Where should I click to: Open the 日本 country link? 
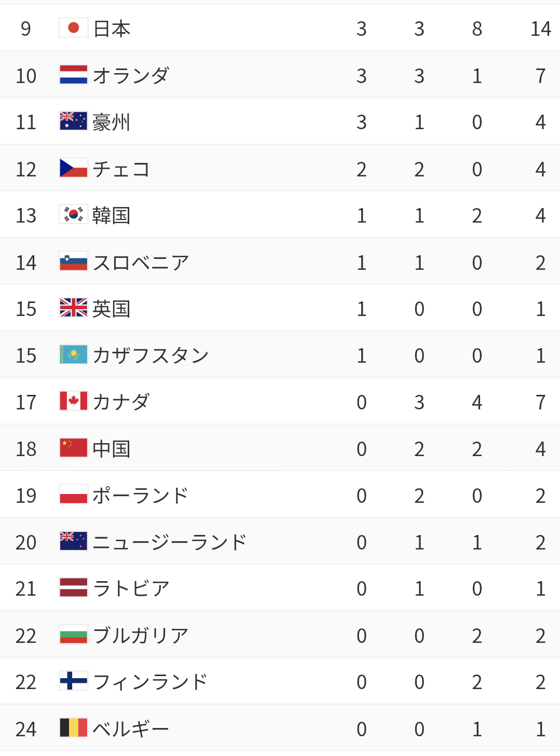tap(112, 29)
